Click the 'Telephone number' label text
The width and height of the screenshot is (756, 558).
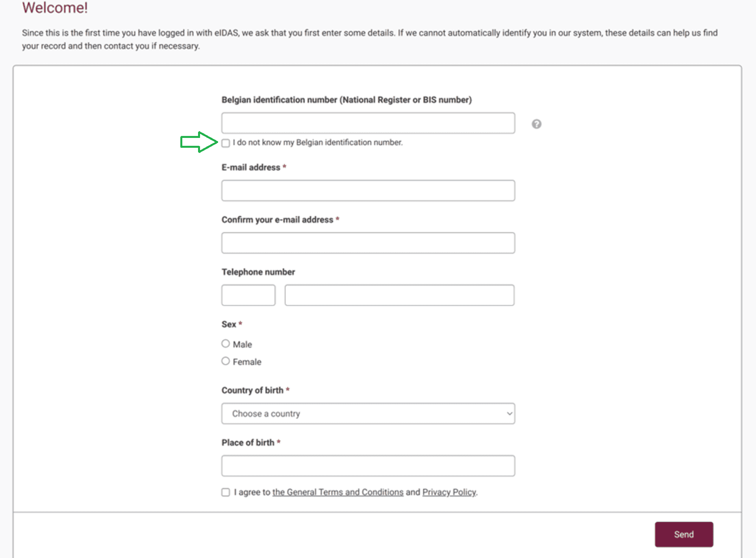pos(258,272)
